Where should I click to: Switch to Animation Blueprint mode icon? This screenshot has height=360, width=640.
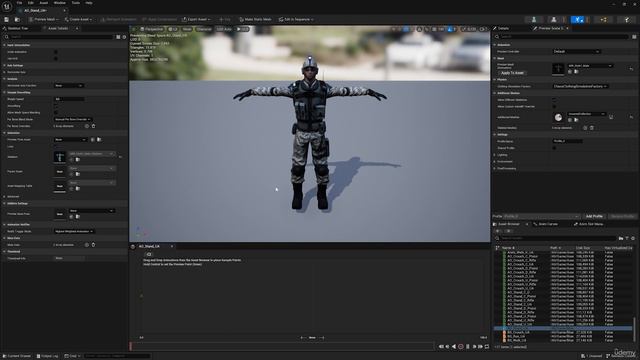(603, 19)
